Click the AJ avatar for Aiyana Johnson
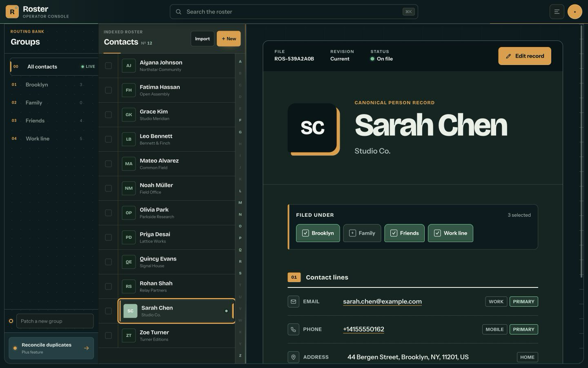This screenshot has width=588, height=368. (129, 66)
